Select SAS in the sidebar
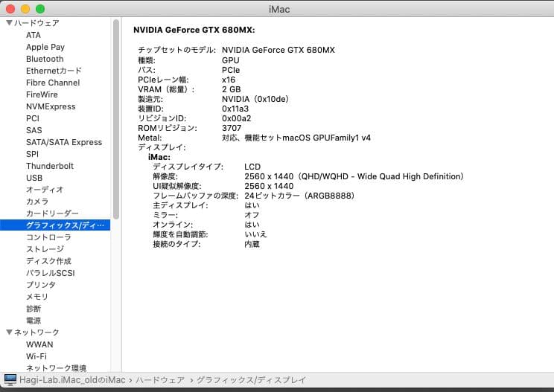 [34, 130]
